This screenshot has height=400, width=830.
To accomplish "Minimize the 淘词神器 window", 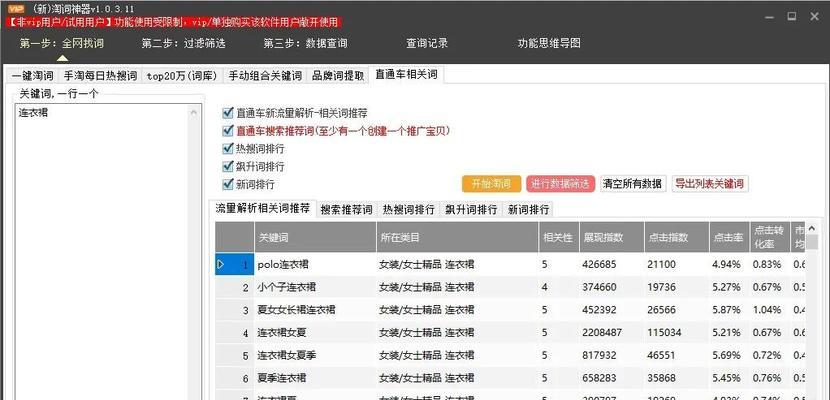I will (770, 16).
